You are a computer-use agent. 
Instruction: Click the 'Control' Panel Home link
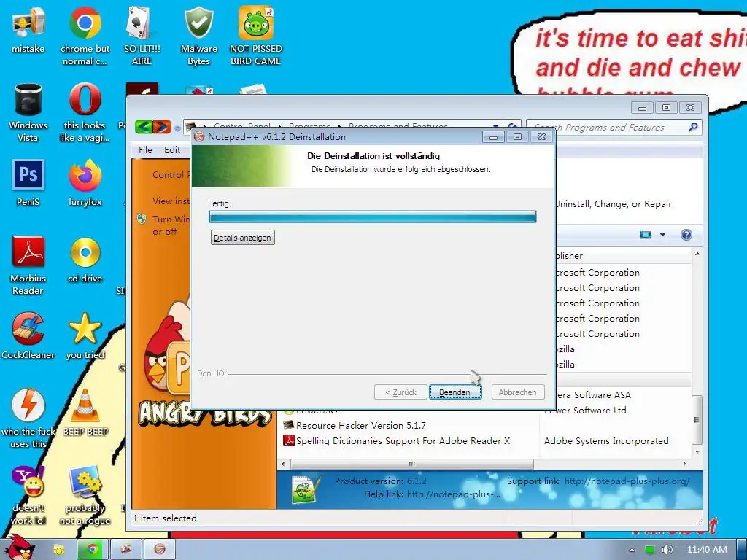pyautogui.click(x=171, y=175)
